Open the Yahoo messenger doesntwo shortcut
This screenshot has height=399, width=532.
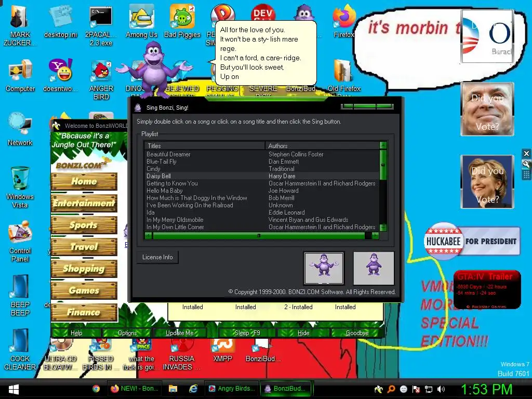pos(60,76)
